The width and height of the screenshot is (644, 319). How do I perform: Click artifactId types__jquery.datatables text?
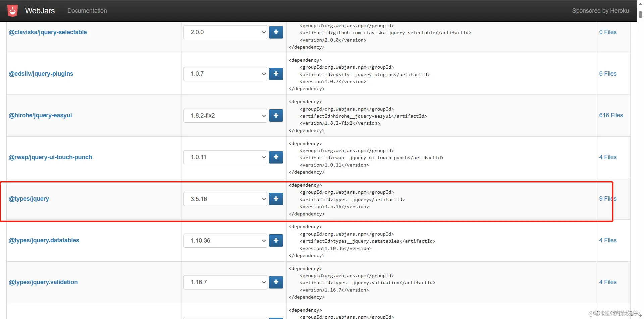tap(368, 241)
